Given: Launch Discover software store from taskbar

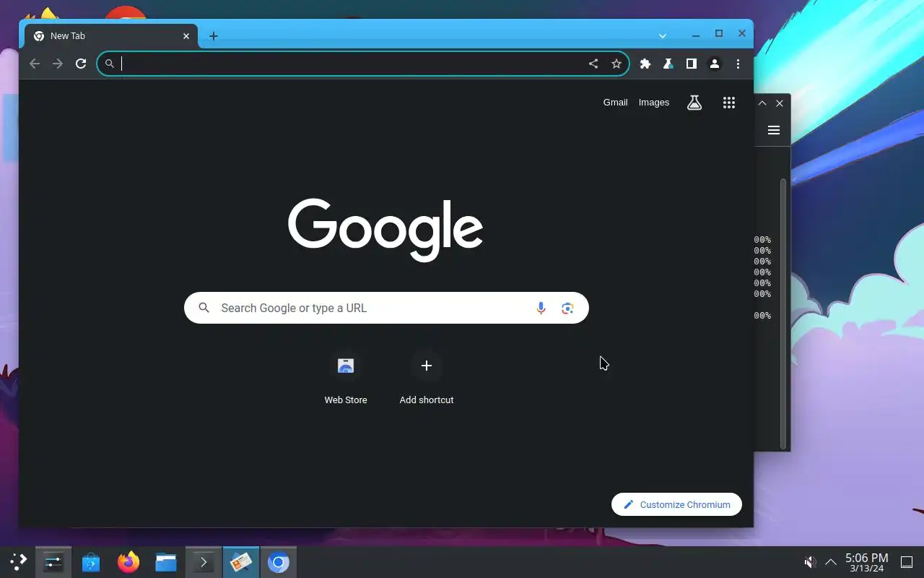Looking at the screenshot, I should point(91,562).
